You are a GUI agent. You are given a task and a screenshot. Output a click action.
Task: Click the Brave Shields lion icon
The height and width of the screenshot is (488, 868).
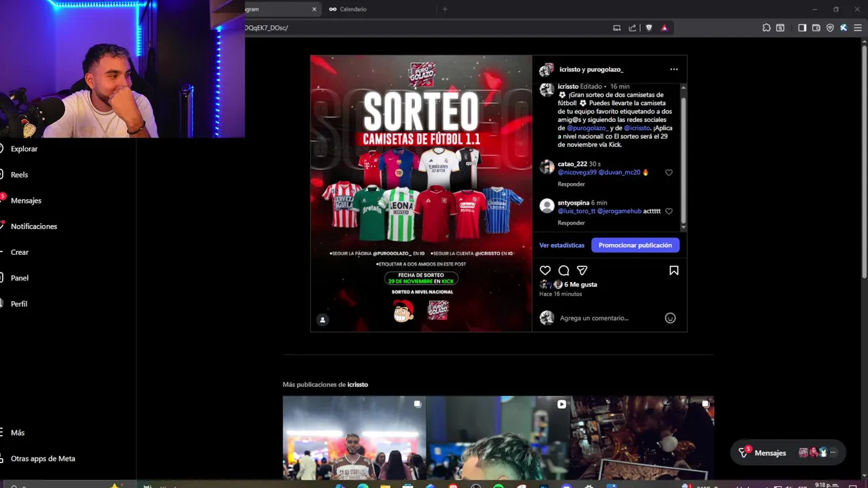[x=649, y=28]
